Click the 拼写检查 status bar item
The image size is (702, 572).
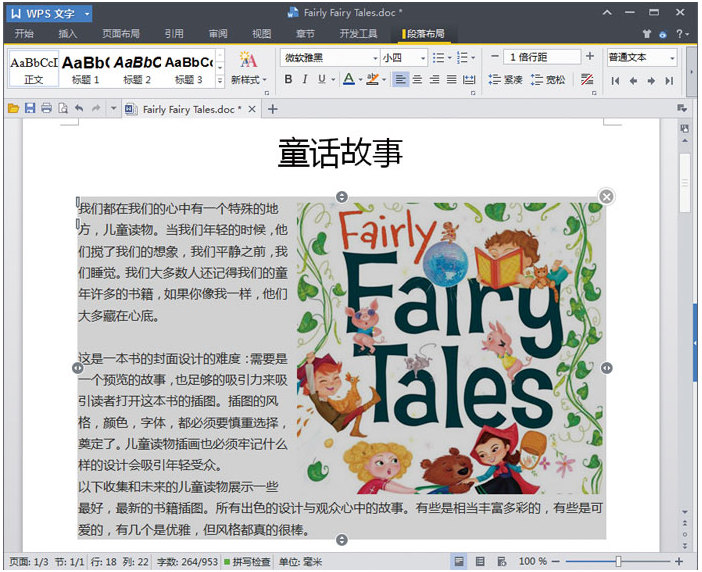pos(247,562)
